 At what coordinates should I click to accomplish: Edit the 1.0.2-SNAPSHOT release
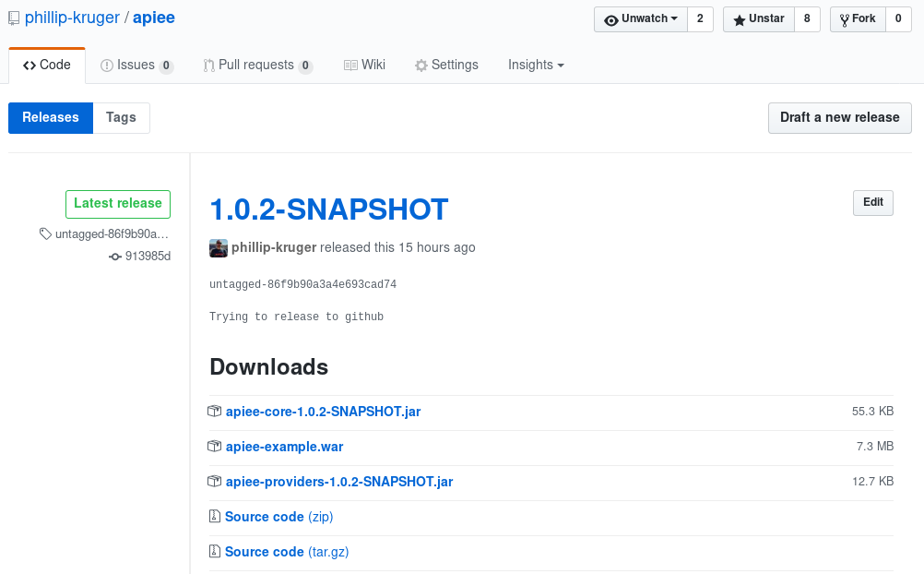pyautogui.click(x=873, y=203)
